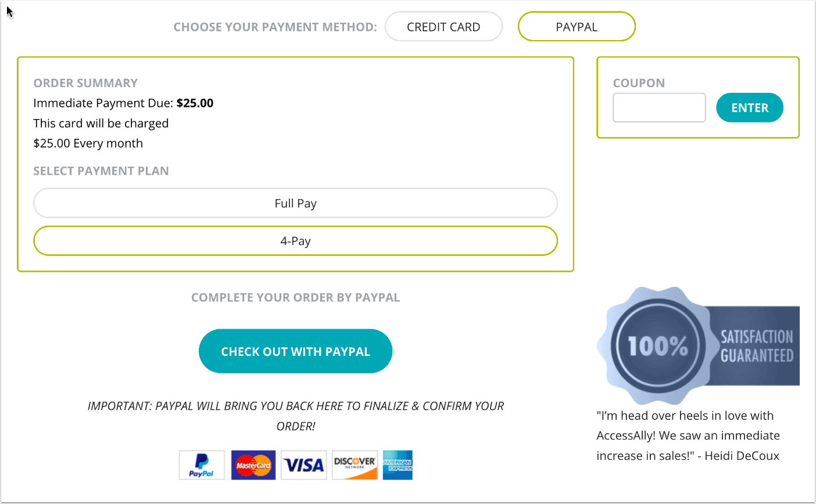
Task: Click the American Express card logo
Action: pyautogui.click(x=398, y=465)
